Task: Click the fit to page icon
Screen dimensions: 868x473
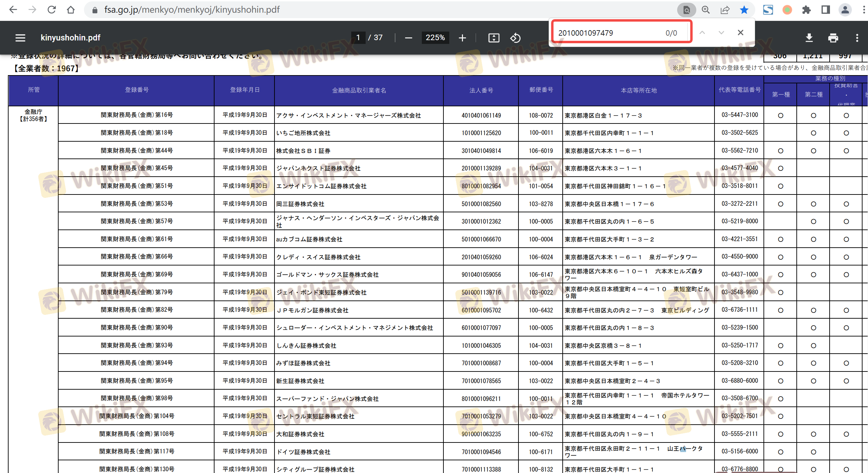Action: pyautogui.click(x=493, y=38)
